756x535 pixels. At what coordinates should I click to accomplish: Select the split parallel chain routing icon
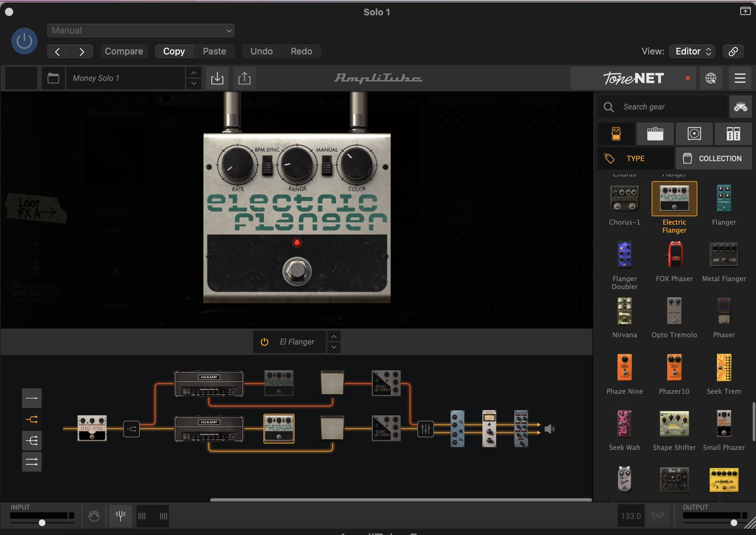pyautogui.click(x=32, y=419)
